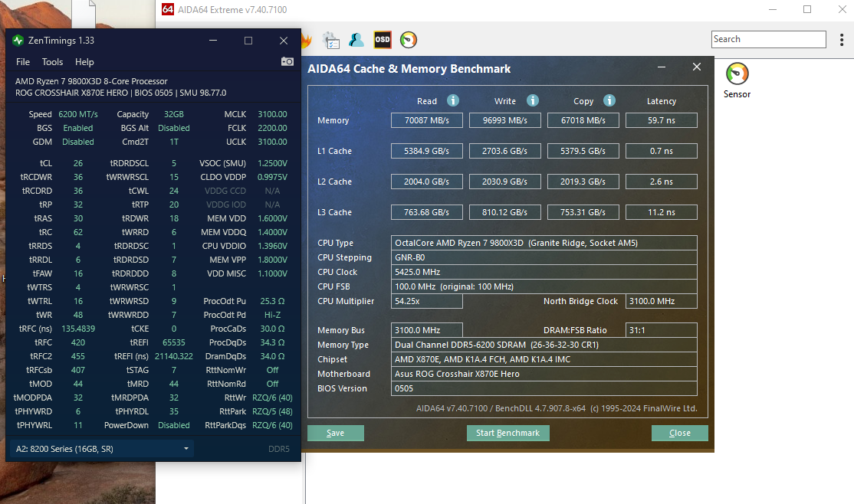Click the PowerDown Disabled value
The width and height of the screenshot is (854, 504).
(x=174, y=425)
